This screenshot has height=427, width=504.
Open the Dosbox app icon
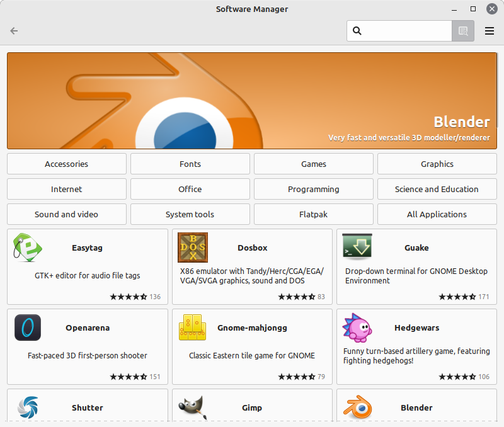(192, 248)
